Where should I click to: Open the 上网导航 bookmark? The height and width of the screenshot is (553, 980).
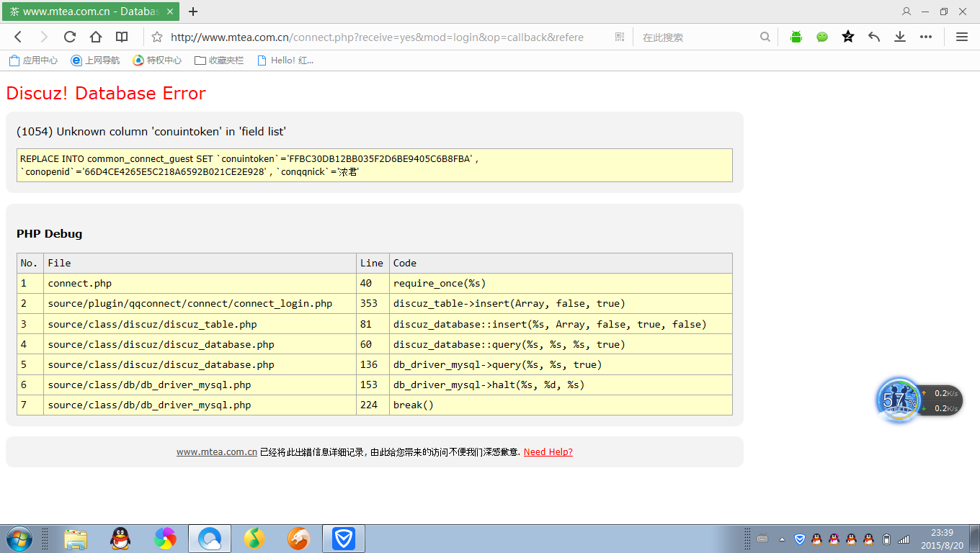pos(95,60)
